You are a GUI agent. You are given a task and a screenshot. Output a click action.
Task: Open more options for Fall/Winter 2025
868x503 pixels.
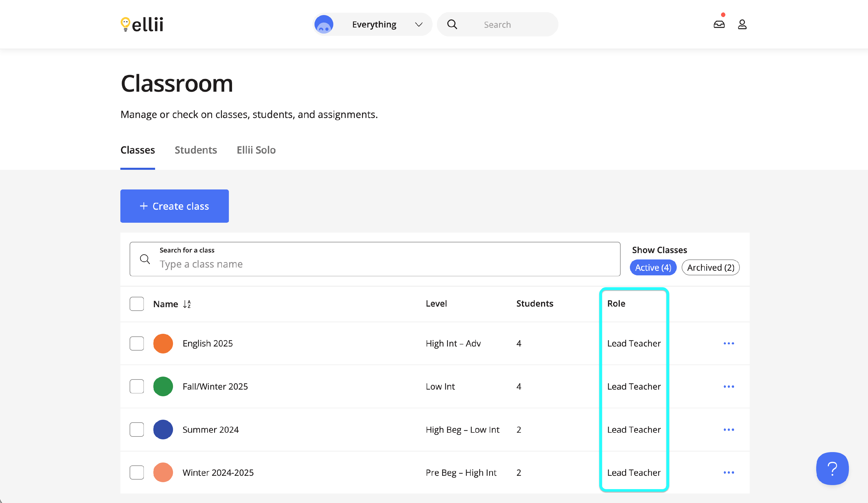pos(729,386)
